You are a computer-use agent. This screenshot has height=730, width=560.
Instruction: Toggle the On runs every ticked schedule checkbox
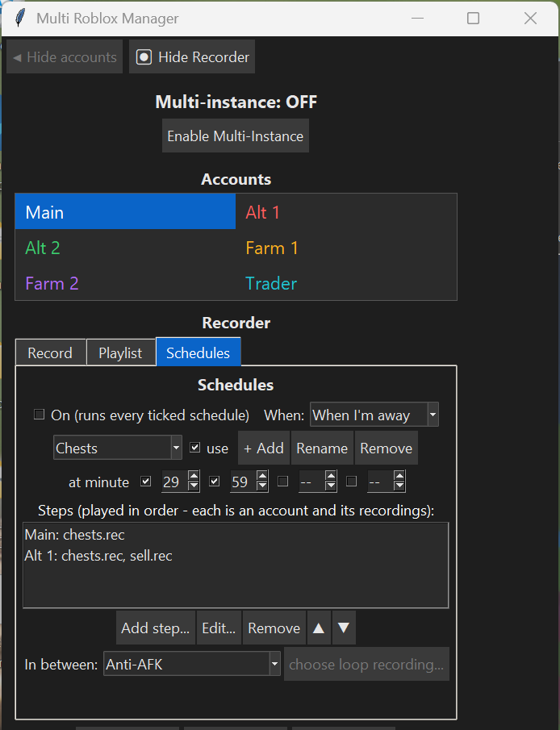point(39,415)
